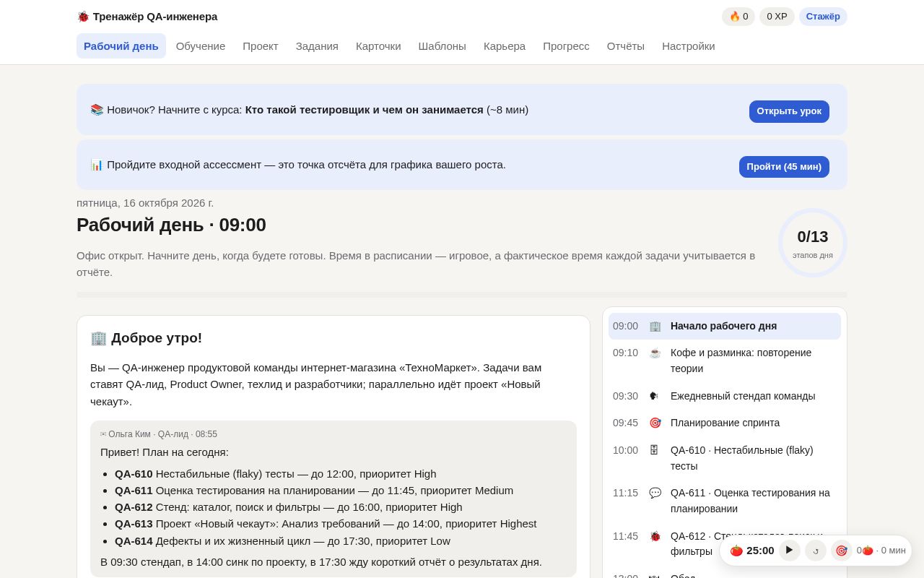924x578 pixels.
Task: Open the Настройки tab
Action: pos(689,46)
